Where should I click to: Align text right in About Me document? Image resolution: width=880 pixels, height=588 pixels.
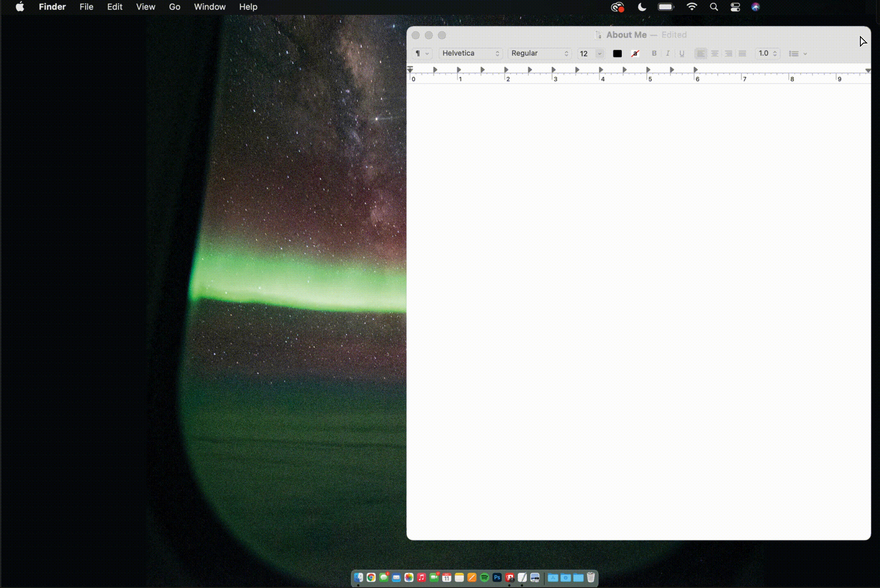[728, 54]
